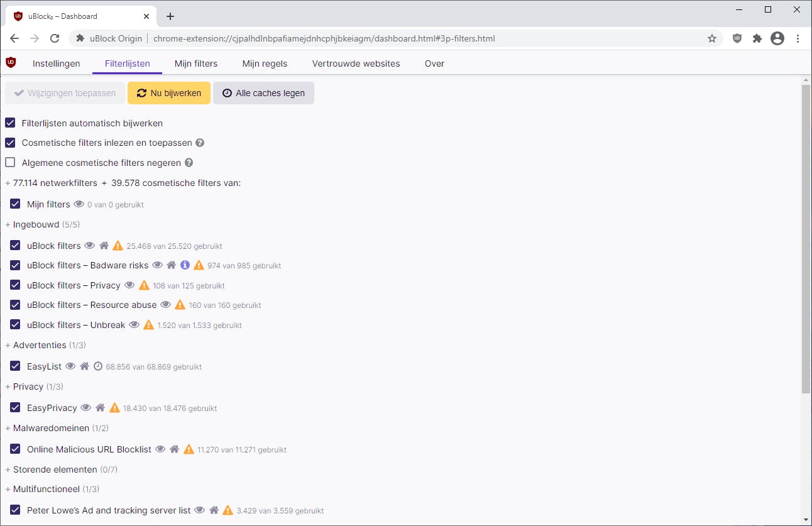812x526 pixels.
Task: Uncheck Cosmetische filters inlezen en toepassen
Action: pyautogui.click(x=10, y=143)
